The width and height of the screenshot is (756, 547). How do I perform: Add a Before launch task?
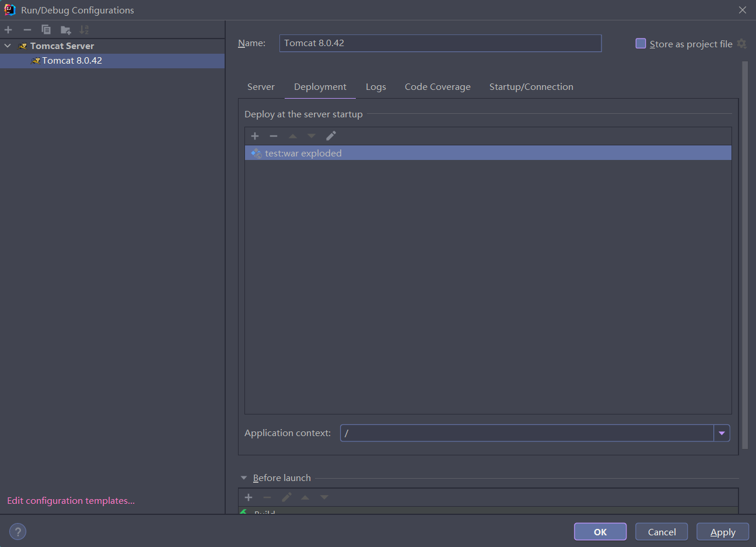click(x=249, y=497)
